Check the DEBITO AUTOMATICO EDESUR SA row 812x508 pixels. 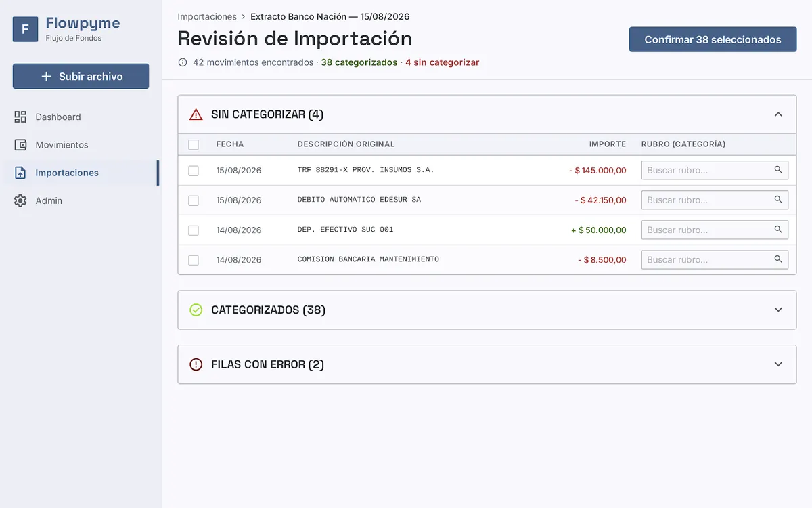(194, 200)
